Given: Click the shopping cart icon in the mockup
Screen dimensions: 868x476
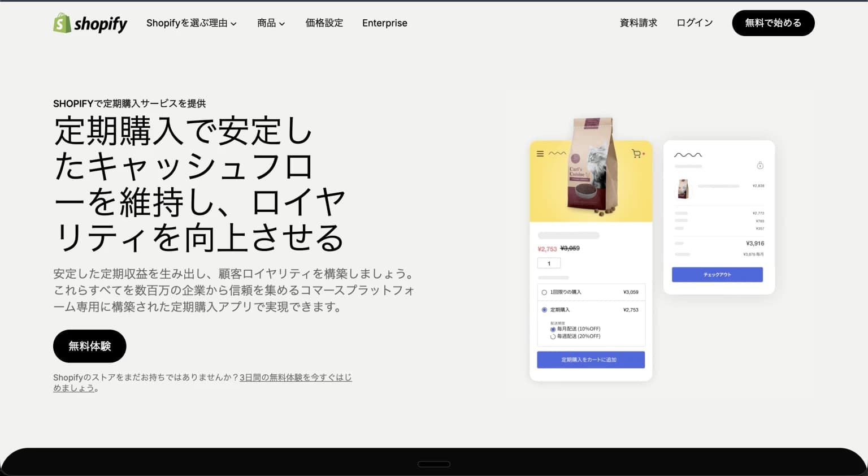Looking at the screenshot, I should [x=637, y=153].
